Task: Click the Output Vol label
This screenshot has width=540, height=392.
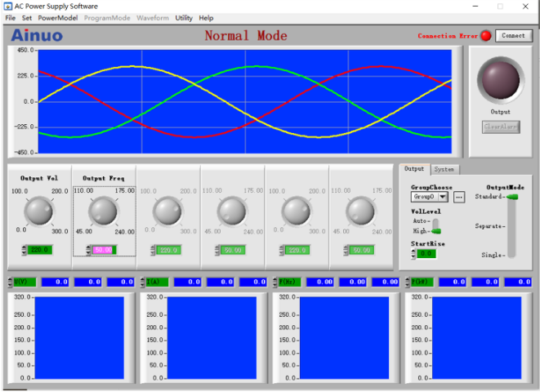Action: click(x=39, y=178)
